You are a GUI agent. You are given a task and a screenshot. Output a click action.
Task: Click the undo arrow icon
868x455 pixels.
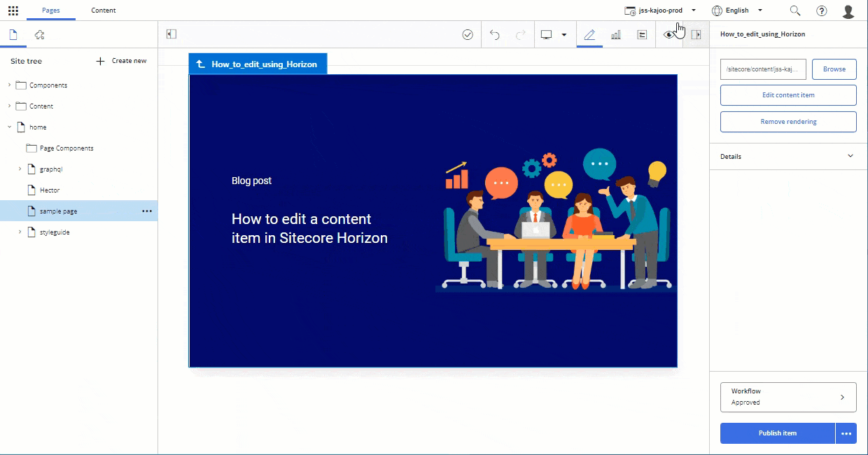[x=495, y=34]
